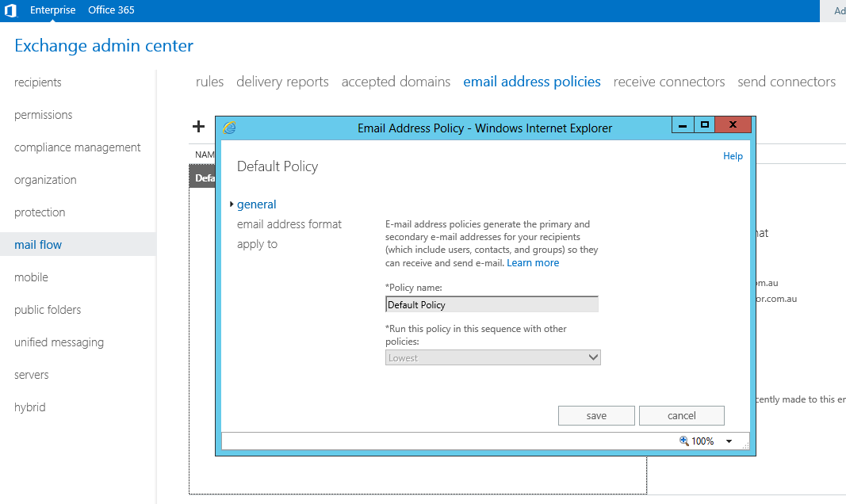Open the Office 365 tab in header
846x504 pixels.
point(111,10)
